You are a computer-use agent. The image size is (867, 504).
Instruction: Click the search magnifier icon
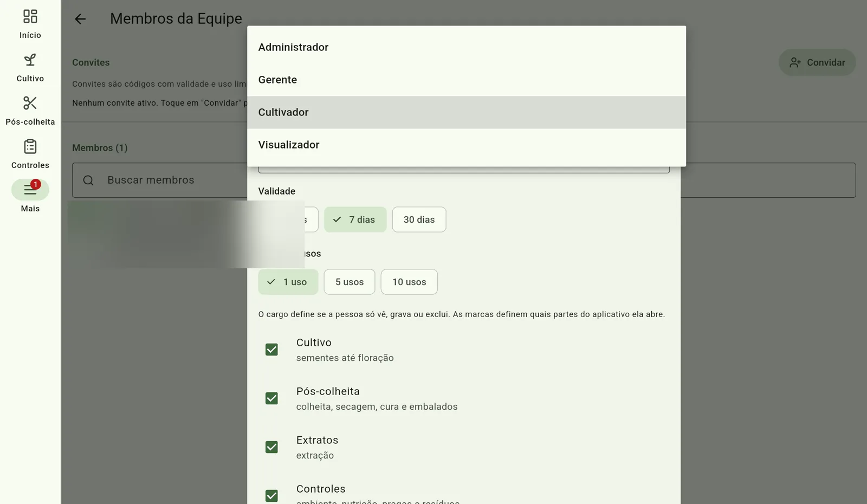coord(88,180)
